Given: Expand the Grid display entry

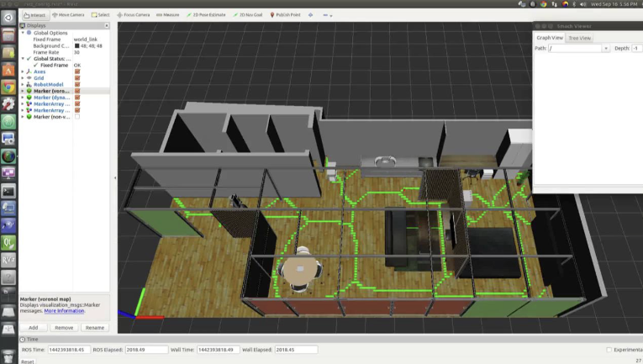Looking at the screenshot, I should (x=23, y=78).
